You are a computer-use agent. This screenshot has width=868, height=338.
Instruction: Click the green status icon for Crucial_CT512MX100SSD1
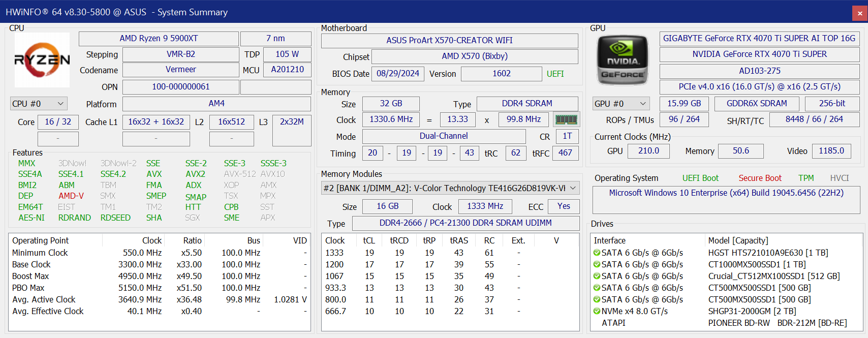pyautogui.click(x=597, y=276)
